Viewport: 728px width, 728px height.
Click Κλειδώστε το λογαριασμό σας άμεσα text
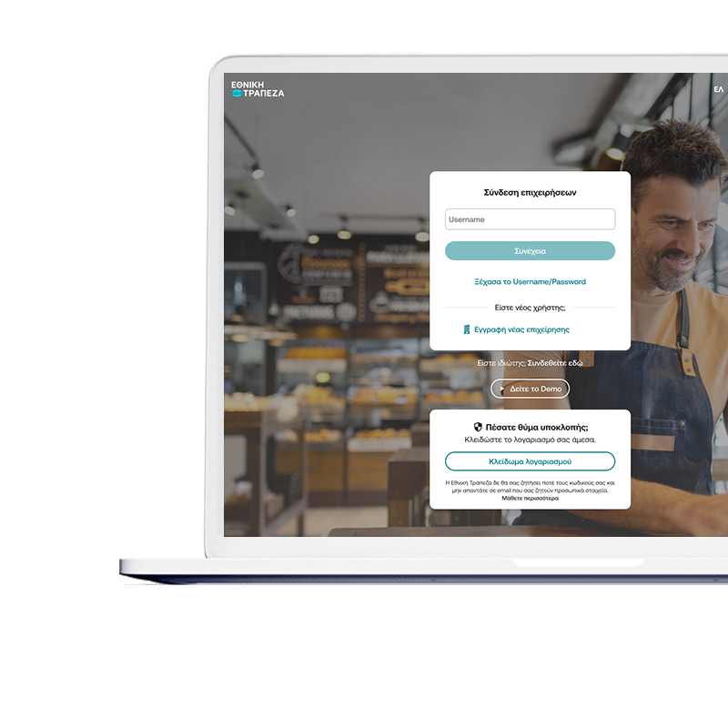pyautogui.click(x=530, y=440)
